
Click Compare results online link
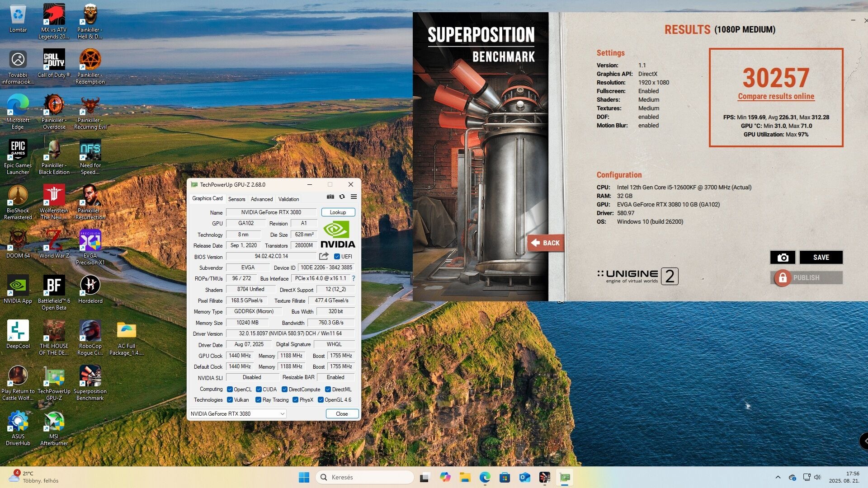point(776,96)
